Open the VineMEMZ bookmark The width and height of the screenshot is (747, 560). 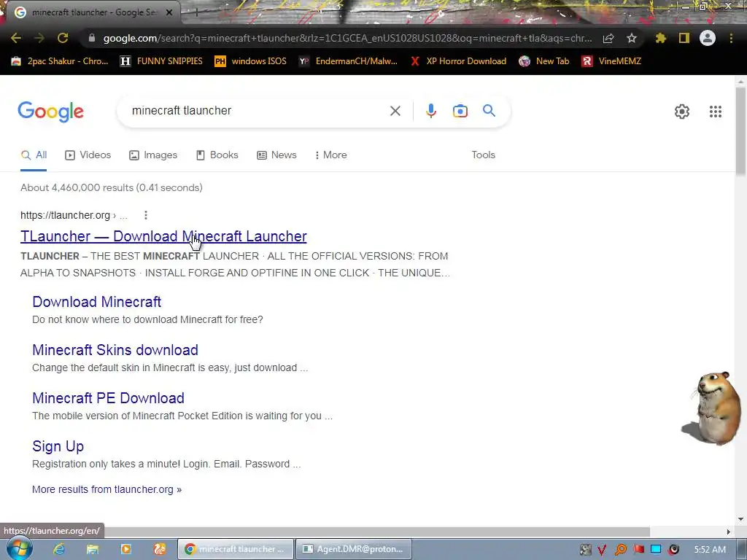click(612, 61)
